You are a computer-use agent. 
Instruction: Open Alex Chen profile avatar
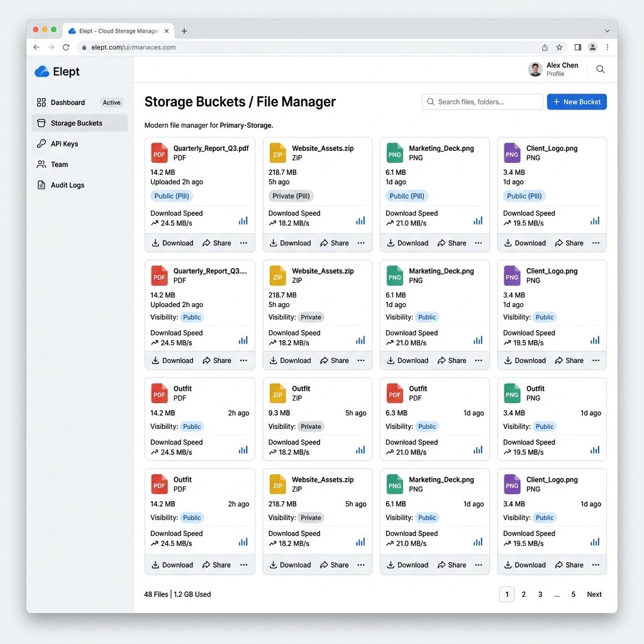pos(535,69)
